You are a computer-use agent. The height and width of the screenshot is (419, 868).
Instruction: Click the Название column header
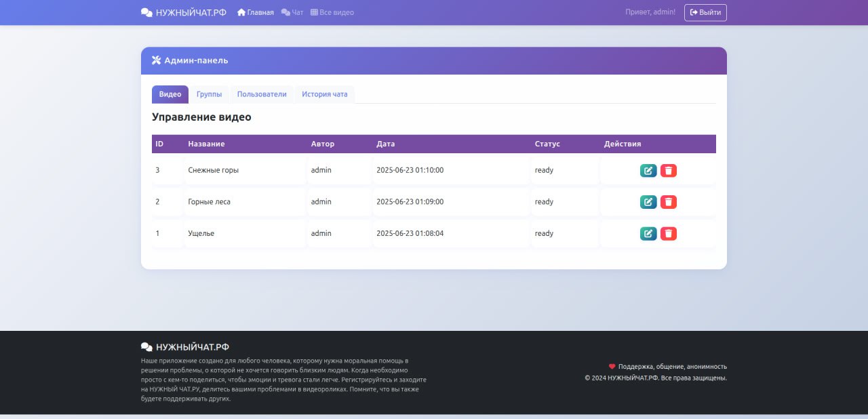pos(206,144)
